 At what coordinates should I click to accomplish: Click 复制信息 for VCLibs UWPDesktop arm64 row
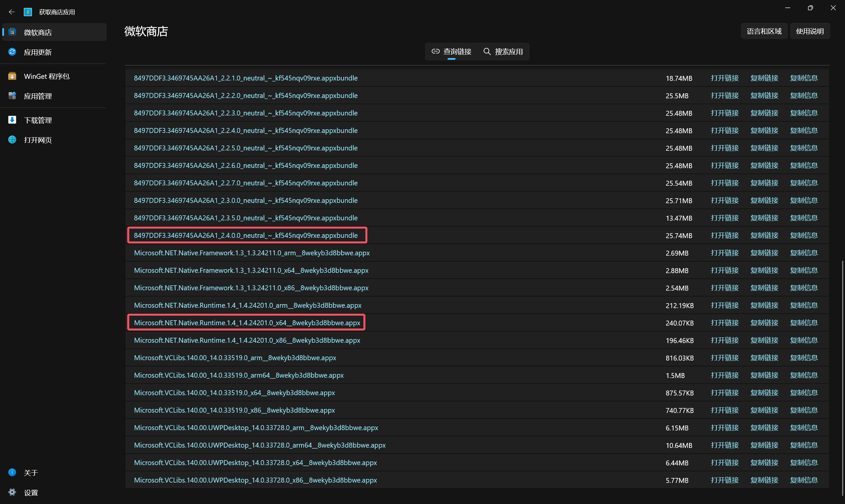803,445
